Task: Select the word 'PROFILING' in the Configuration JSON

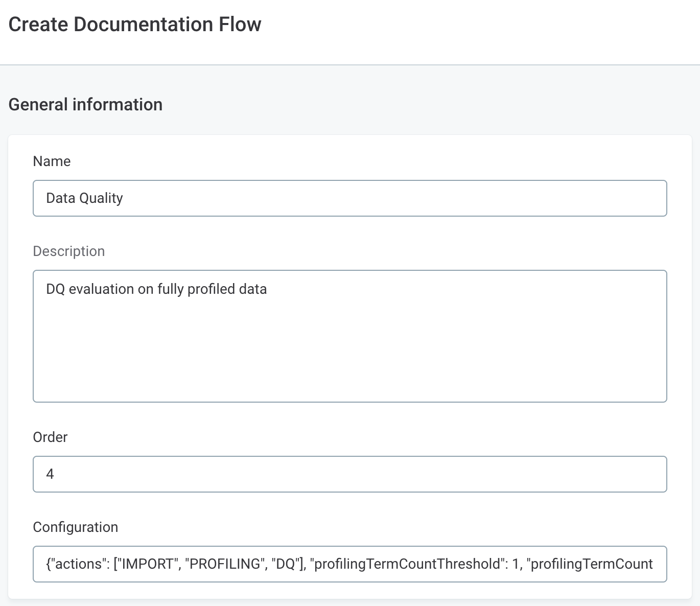Action: 224,564
